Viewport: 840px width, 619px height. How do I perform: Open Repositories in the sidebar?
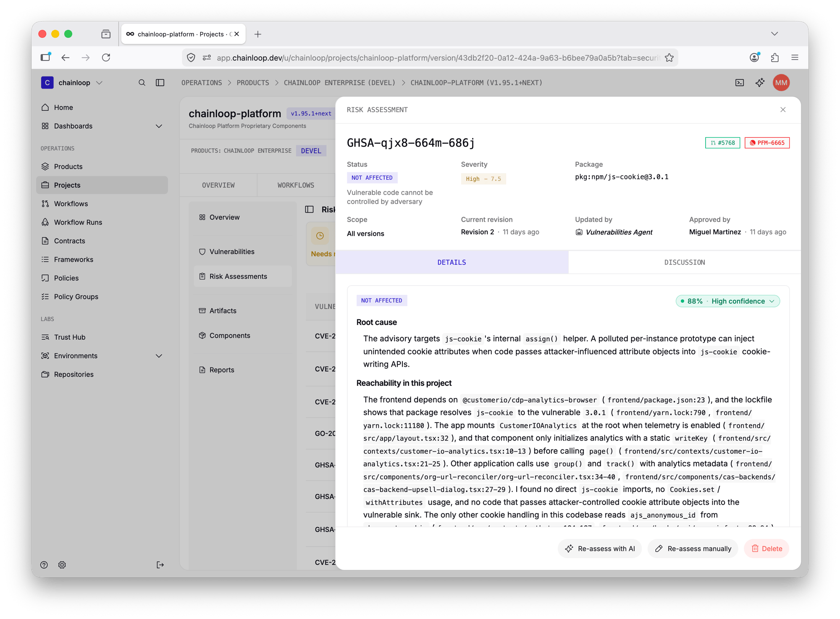point(102,374)
